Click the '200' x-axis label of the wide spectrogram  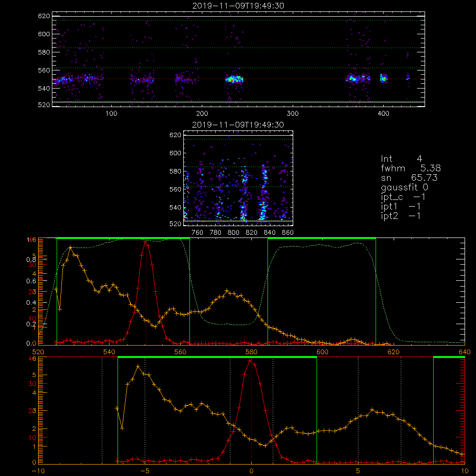[x=202, y=114]
